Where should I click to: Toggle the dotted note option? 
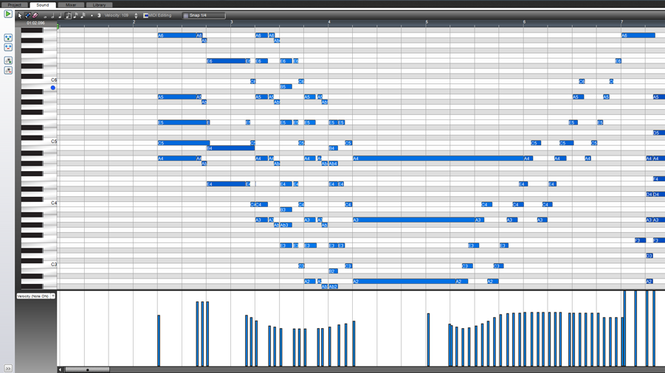pyautogui.click(x=92, y=16)
